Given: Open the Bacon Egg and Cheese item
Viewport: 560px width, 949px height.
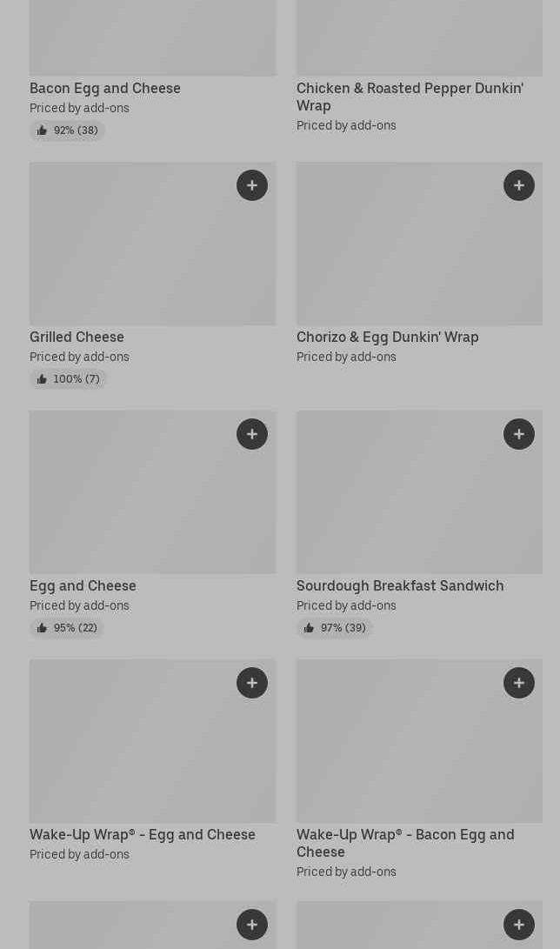Looking at the screenshot, I should tap(105, 88).
